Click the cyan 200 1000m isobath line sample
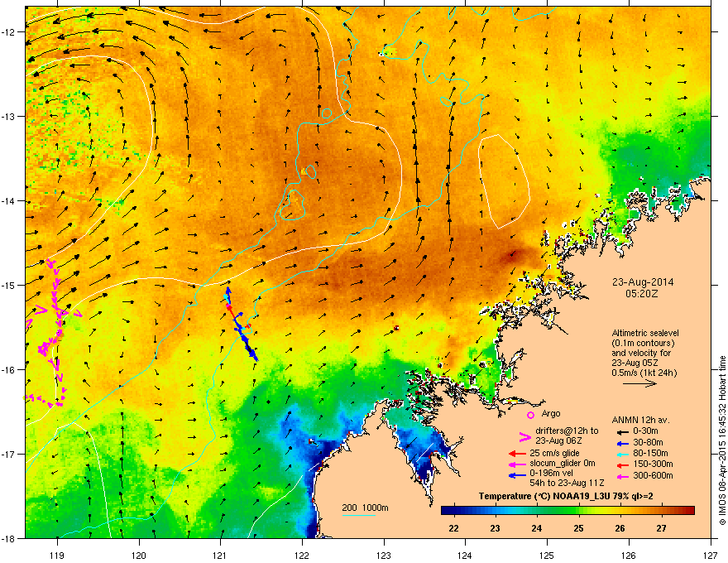 point(358,515)
